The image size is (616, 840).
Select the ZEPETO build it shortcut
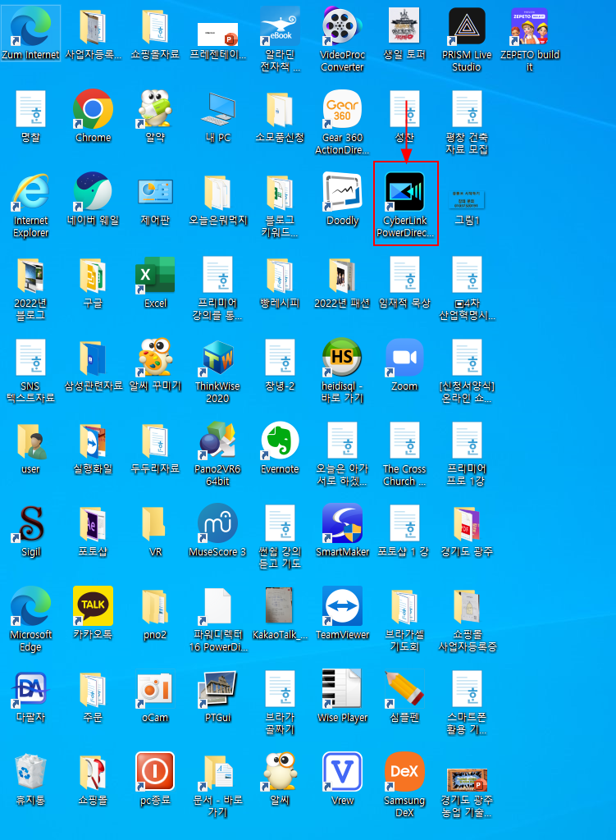(529, 27)
